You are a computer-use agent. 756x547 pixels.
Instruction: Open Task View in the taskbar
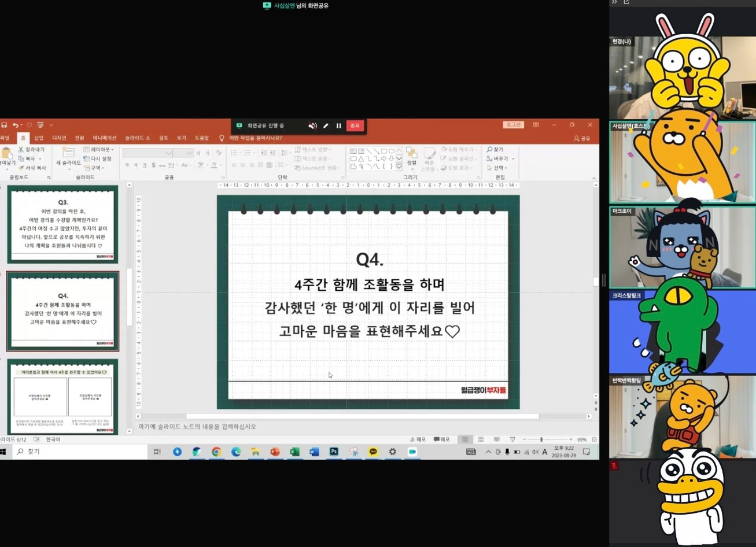pos(157,452)
